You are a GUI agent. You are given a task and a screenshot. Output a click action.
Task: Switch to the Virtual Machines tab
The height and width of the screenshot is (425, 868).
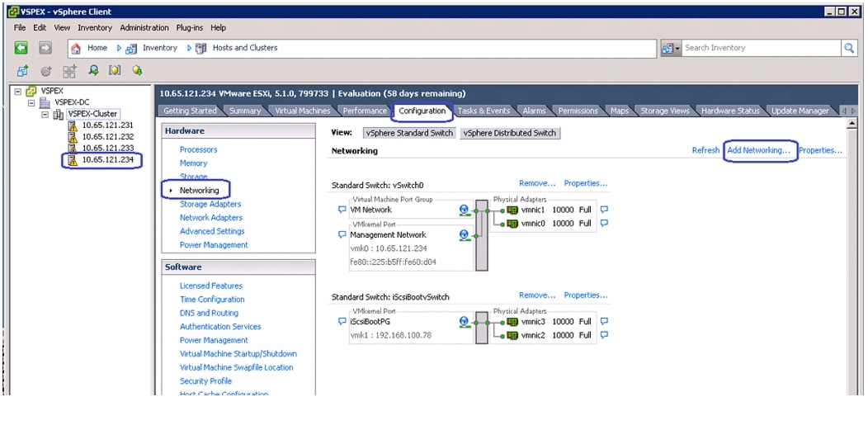301,111
